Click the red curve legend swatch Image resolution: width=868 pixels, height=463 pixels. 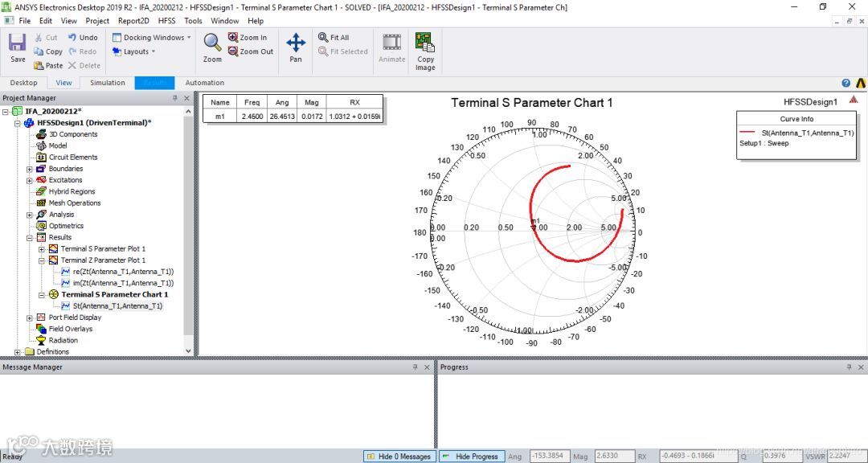tap(748, 133)
